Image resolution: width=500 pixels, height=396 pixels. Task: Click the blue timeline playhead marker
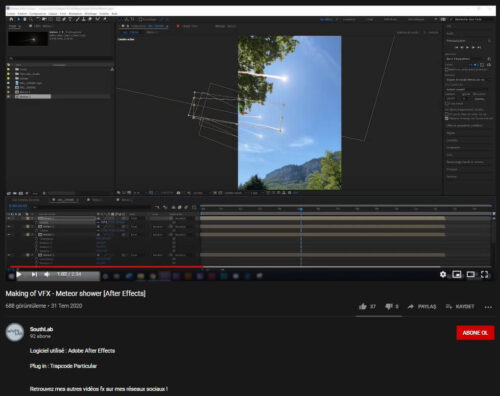[x=301, y=209]
